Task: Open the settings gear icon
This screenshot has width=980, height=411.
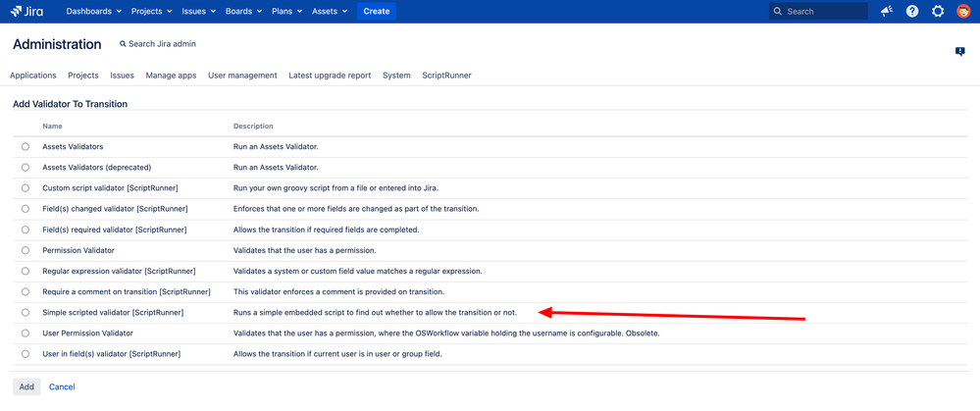Action: pyautogui.click(x=938, y=11)
